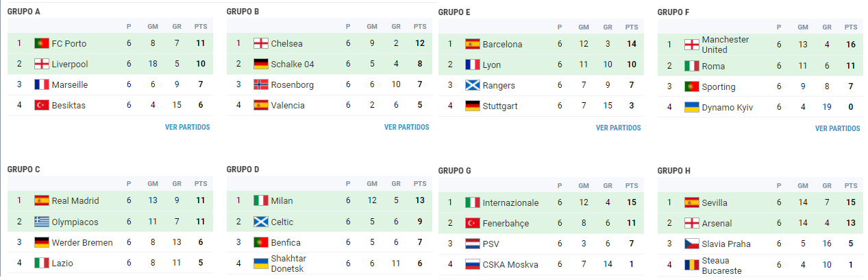Open Ver Partidos link for Grupo E
The height and width of the screenshot is (280, 868).
[x=619, y=128]
